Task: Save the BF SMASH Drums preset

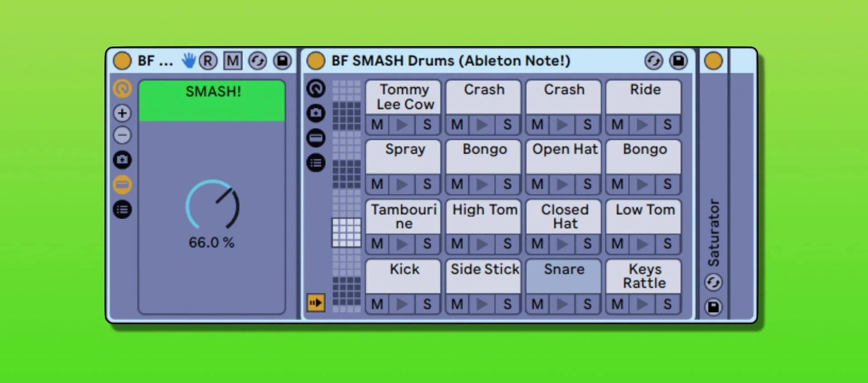Action: (679, 61)
